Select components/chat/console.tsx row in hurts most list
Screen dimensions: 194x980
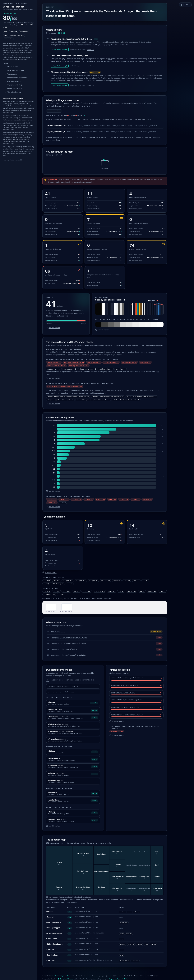pos(105,649)
